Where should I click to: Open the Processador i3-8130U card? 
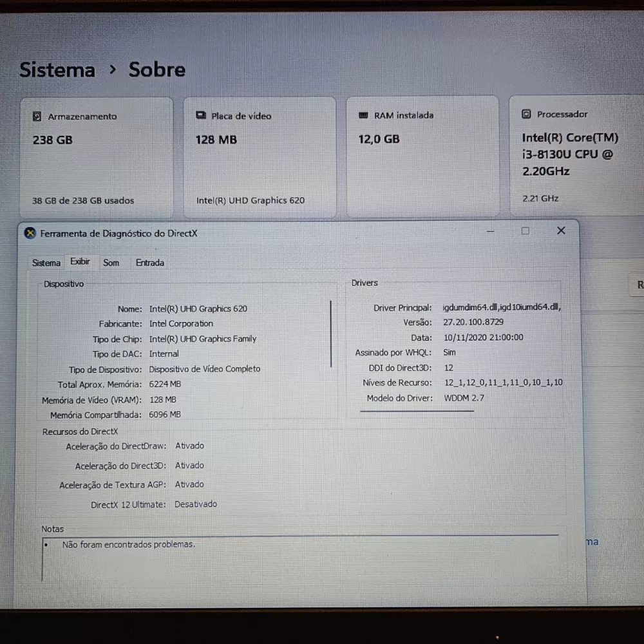576,156
